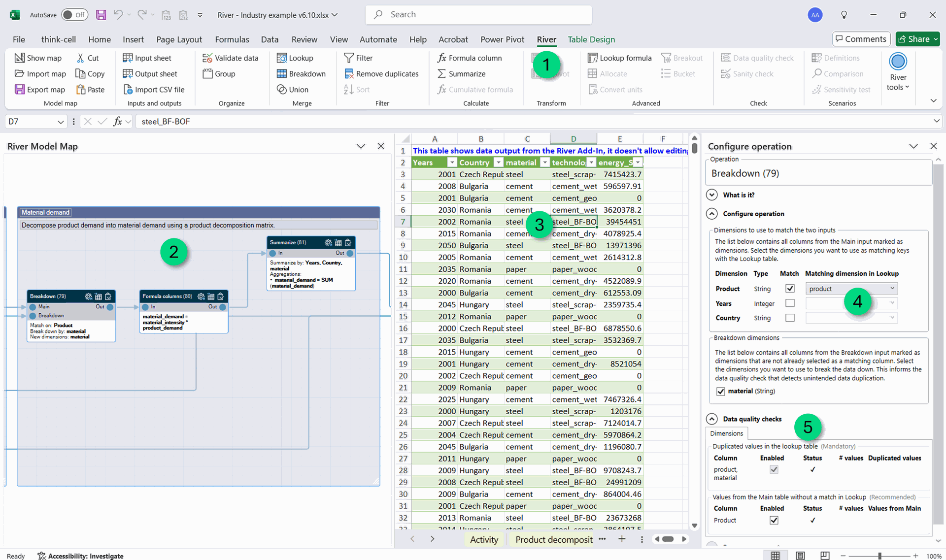The width and height of the screenshot is (946, 560).
Task: Open the Formulas ribbon tab
Action: 232,39
